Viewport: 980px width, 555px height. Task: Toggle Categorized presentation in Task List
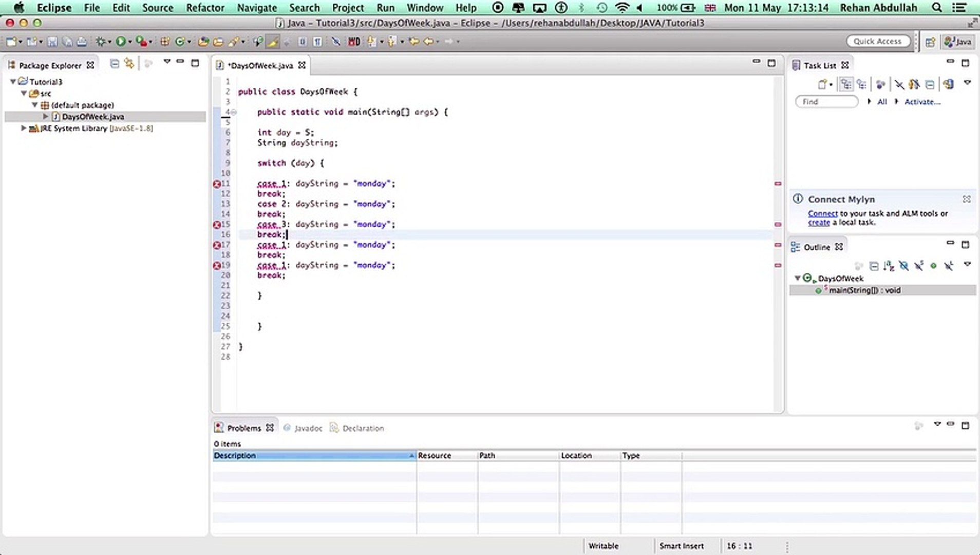[x=847, y=84]
